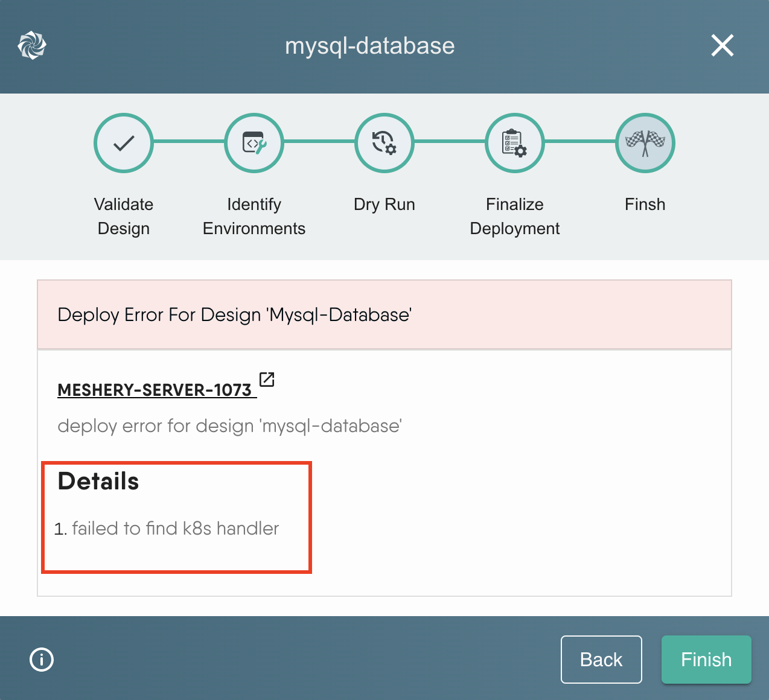Open the MESHERY-SERVER-1073 error code link

click(x=155, y=390)
